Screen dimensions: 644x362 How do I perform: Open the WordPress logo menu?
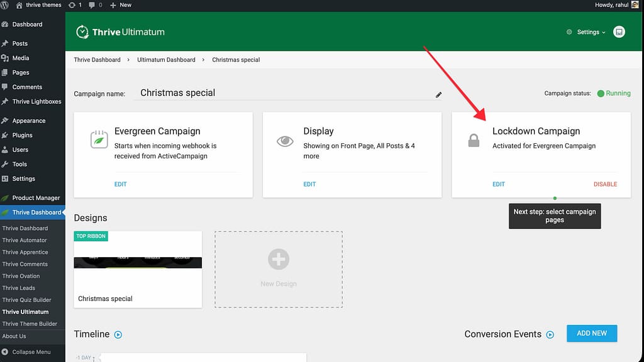coord(6,5)
